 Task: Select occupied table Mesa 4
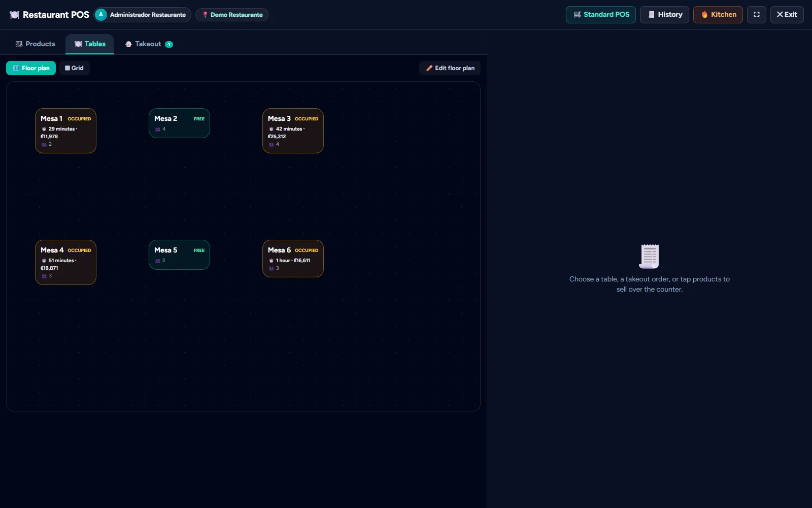click(x=65, y=262)
